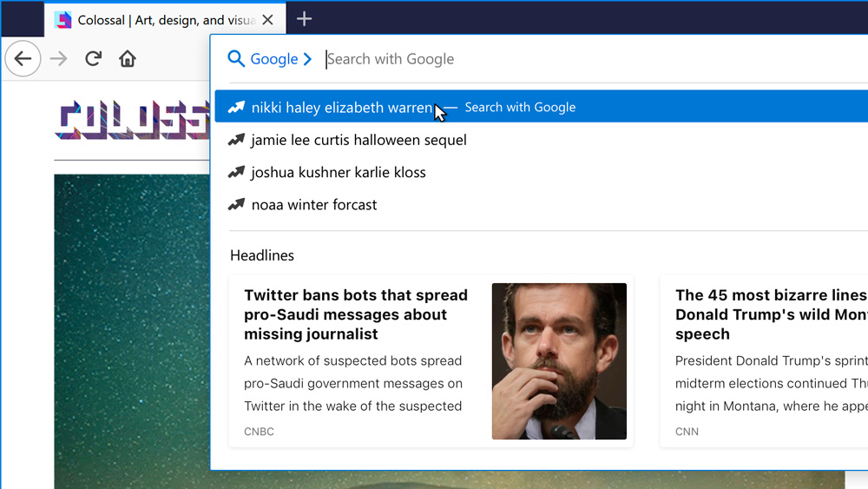The width and height of the screenshot is (868, 489).
Task: Go back with the back arrow button
Action: tap(23, 59)
